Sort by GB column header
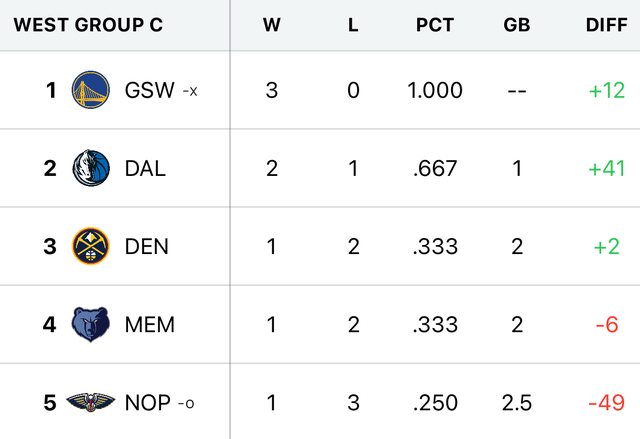This screenshot has height=439, width=640. [x=517, y=25]
